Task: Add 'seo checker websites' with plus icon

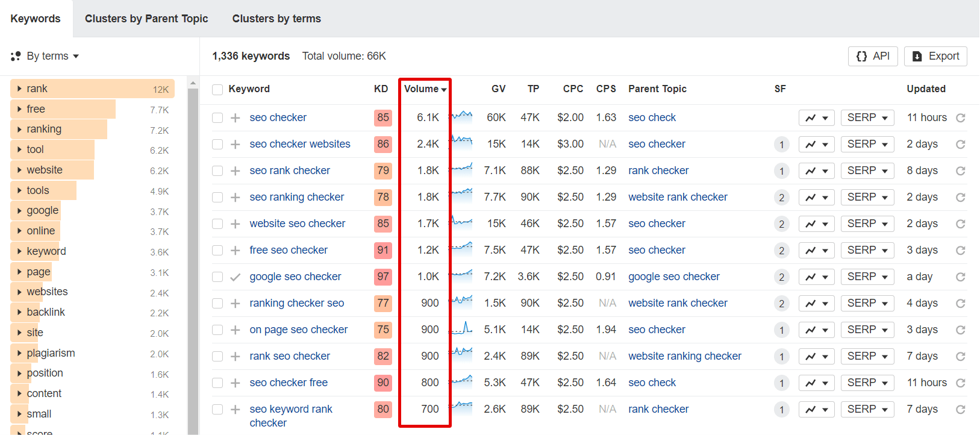Action: 236,145
